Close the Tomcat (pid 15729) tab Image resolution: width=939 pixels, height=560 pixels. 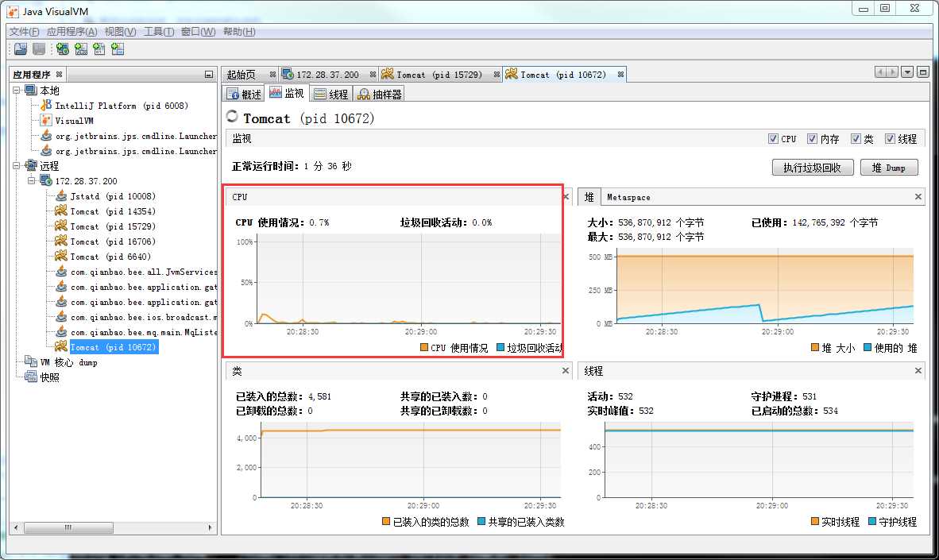coord(497,74)
